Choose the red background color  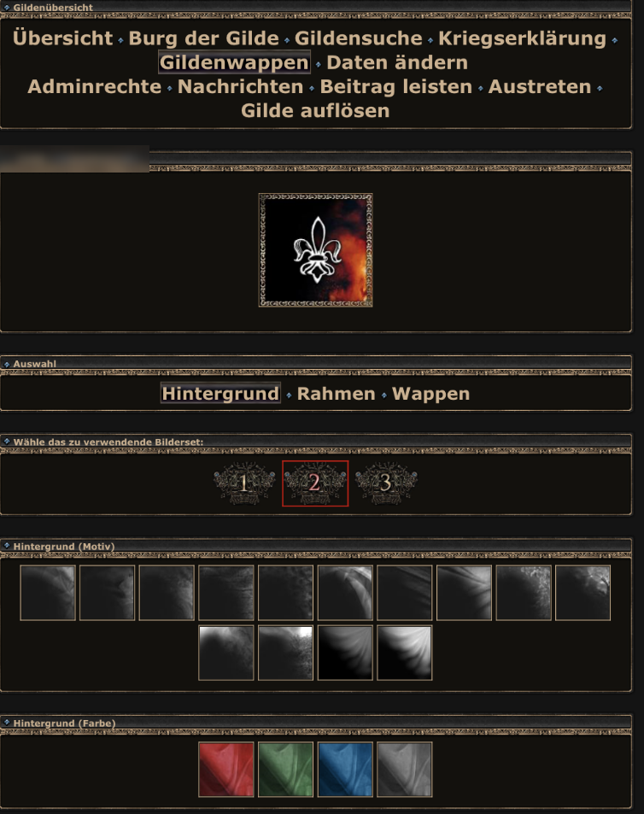point(226,770)
